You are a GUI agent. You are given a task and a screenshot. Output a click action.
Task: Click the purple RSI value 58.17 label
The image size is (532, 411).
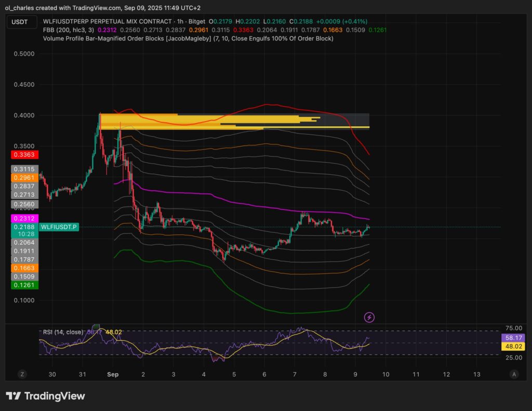pyautogui.click(x=517, y=338)
